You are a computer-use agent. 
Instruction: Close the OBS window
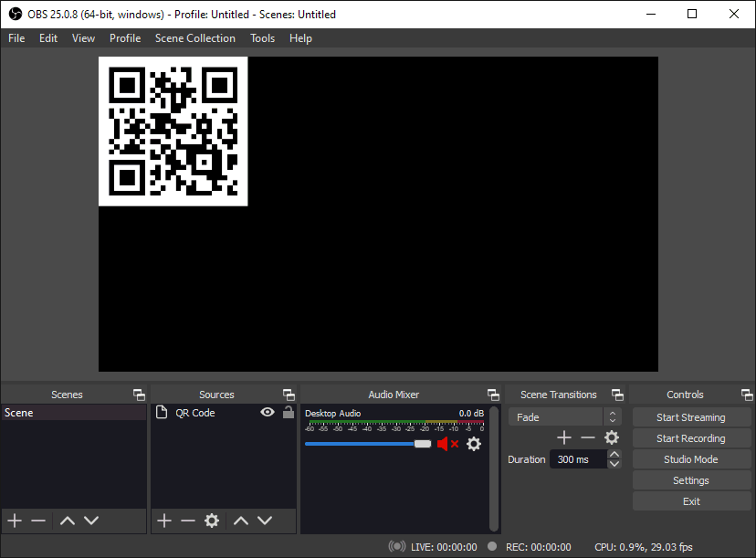pos(734,14)
